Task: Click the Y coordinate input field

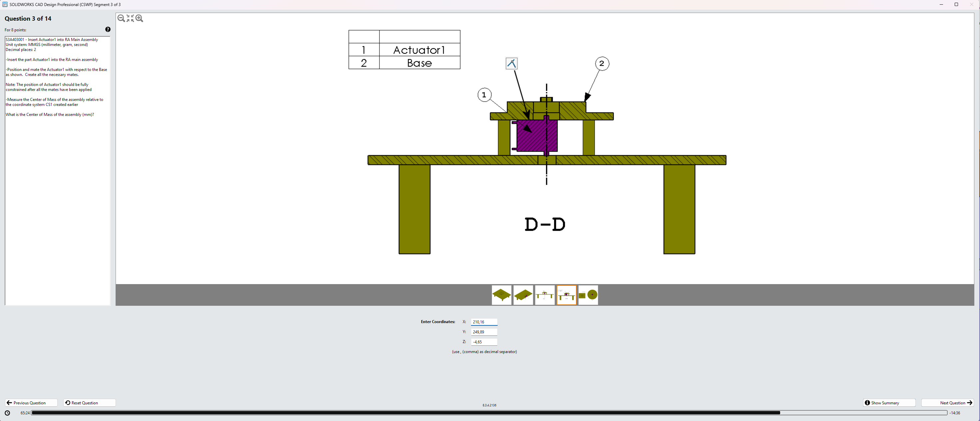Action: tap(484, 332)
